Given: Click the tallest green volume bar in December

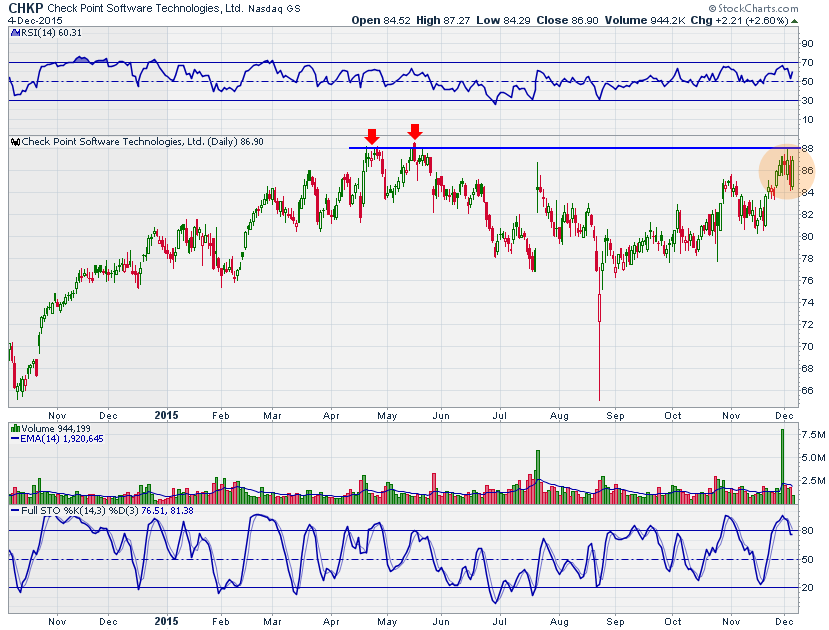Looking at the screenshot, I should pos(782,466).
